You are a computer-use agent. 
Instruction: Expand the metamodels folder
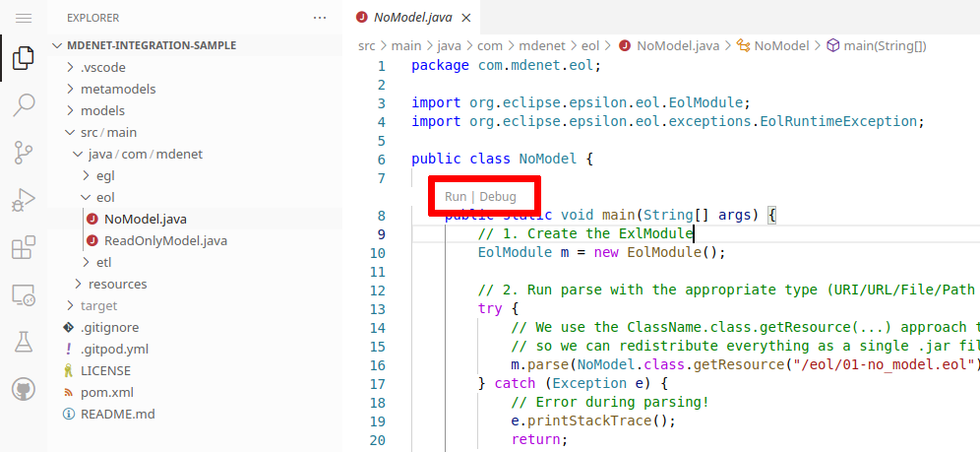point(118,89)
